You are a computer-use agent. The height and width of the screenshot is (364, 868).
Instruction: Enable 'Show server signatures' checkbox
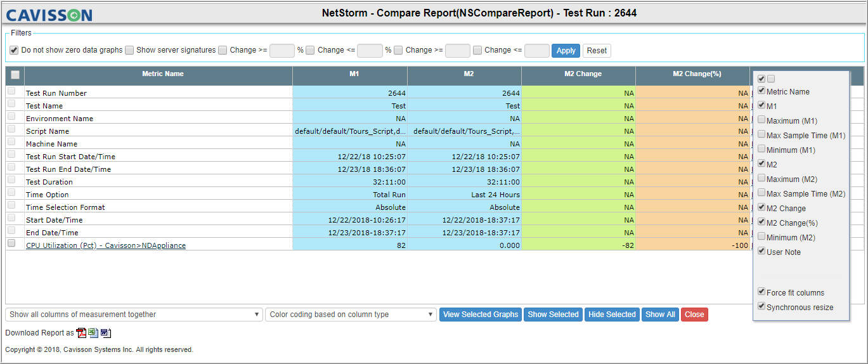click(129, 50)
